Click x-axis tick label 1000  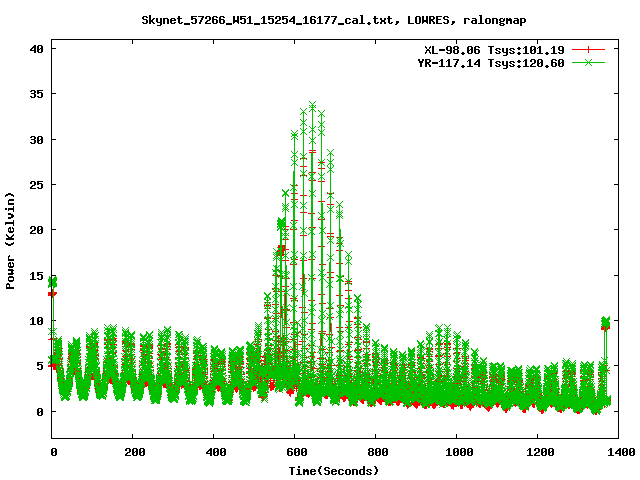tap(459, 452)
